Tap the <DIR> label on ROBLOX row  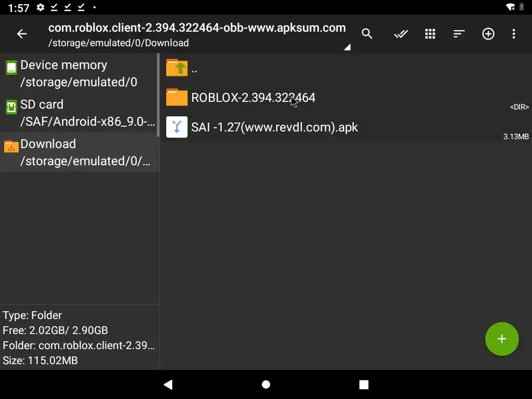click(519, 107)
